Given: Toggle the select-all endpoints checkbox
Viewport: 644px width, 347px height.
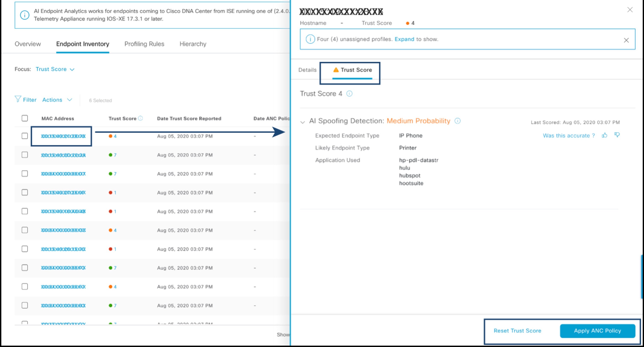Looking at the screenshot, I should [24, 118].
